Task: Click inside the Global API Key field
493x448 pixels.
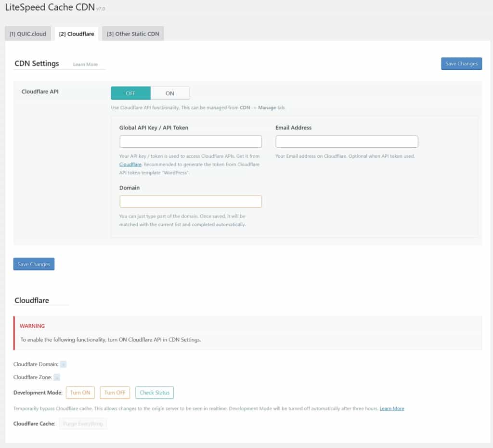Action: point(191,141)
